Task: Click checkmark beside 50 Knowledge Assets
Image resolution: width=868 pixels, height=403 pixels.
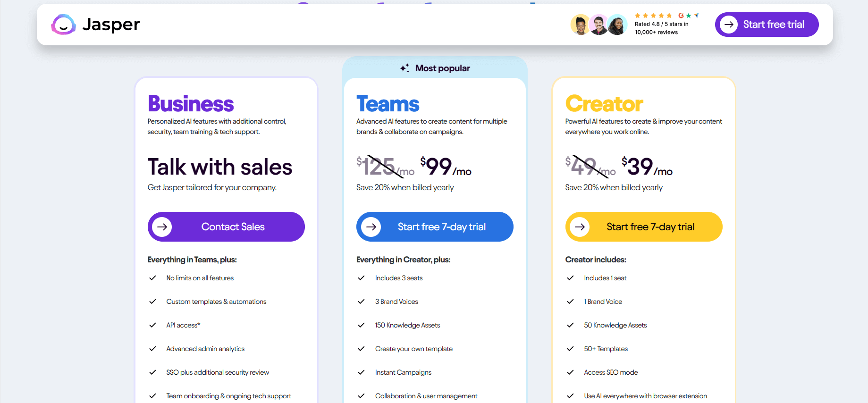Action: click(570, 325)
